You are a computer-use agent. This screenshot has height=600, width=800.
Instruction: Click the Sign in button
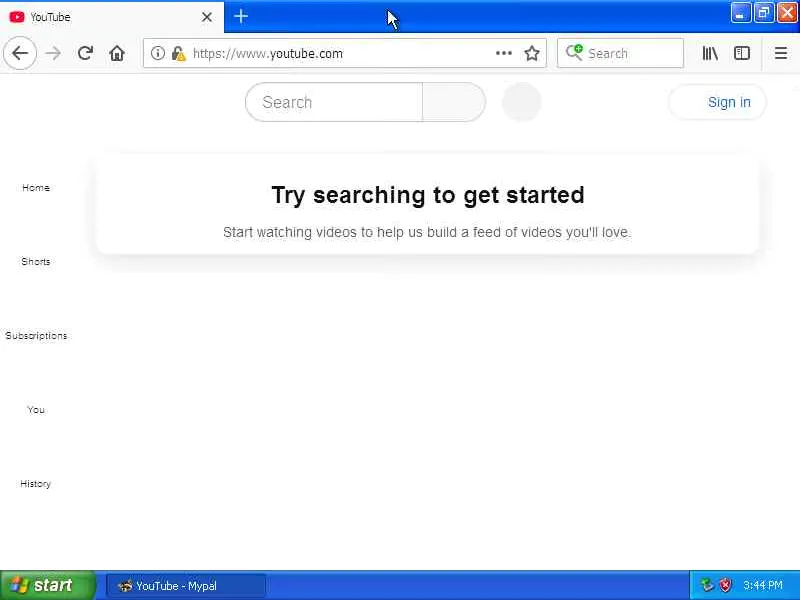pyautogui.click(x=717, y=102)
